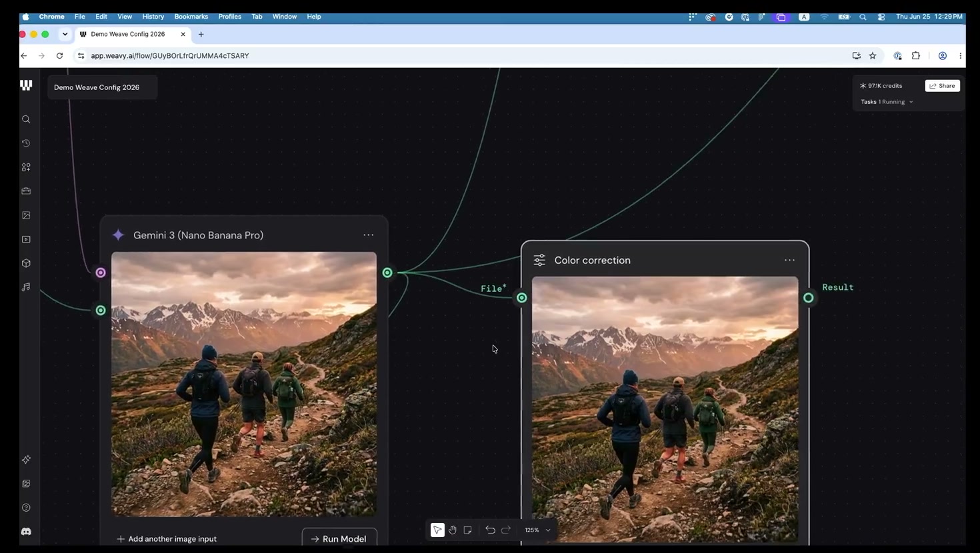The image size is (980, 553).
Task: Open the add nodes shapes icon in the sidebar
Action: point(26,167)
